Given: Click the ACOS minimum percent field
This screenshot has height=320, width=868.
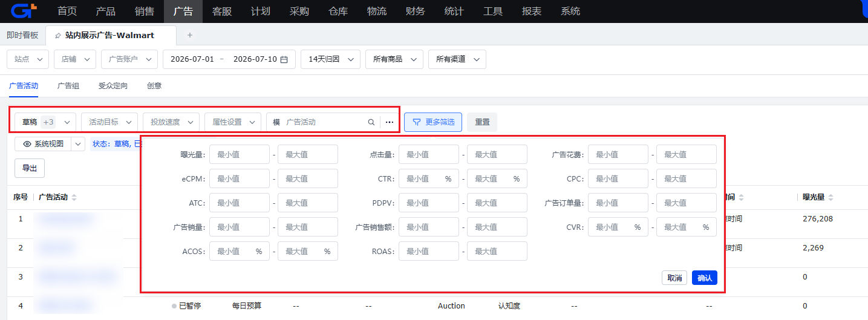Looking at the screenshot, I should (240, 251).
